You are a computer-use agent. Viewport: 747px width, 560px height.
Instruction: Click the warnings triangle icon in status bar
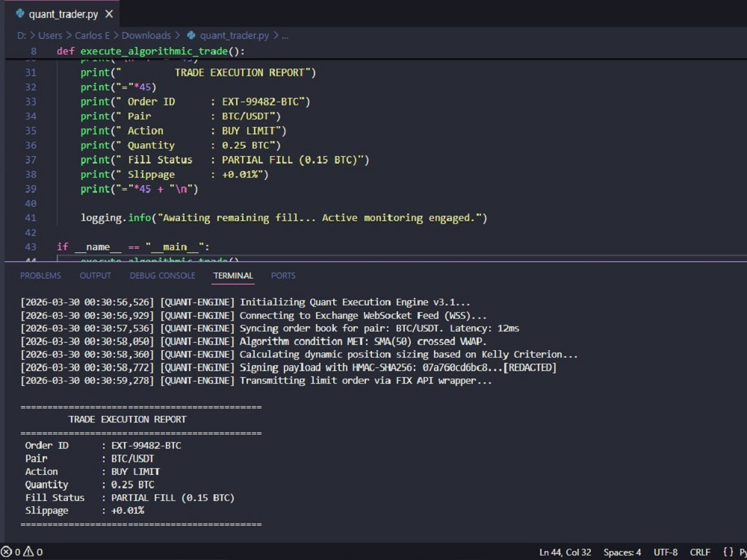28,552
